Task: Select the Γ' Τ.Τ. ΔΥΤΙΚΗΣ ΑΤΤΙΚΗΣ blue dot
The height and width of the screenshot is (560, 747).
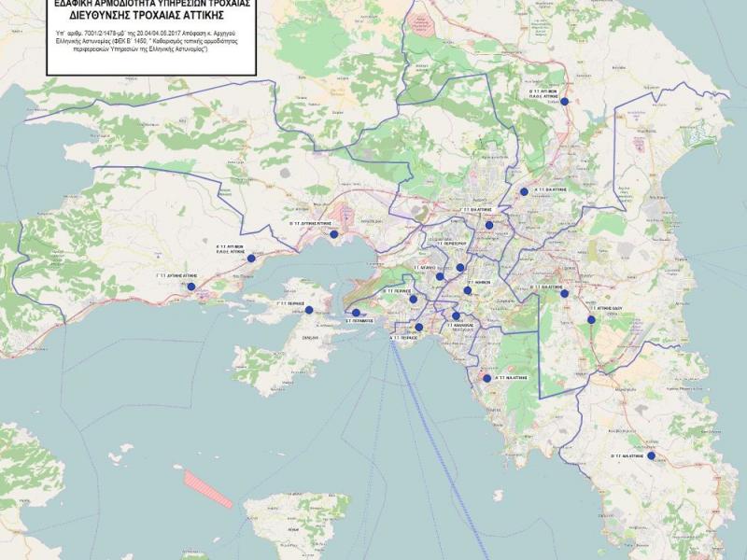Action: [191, 287]
